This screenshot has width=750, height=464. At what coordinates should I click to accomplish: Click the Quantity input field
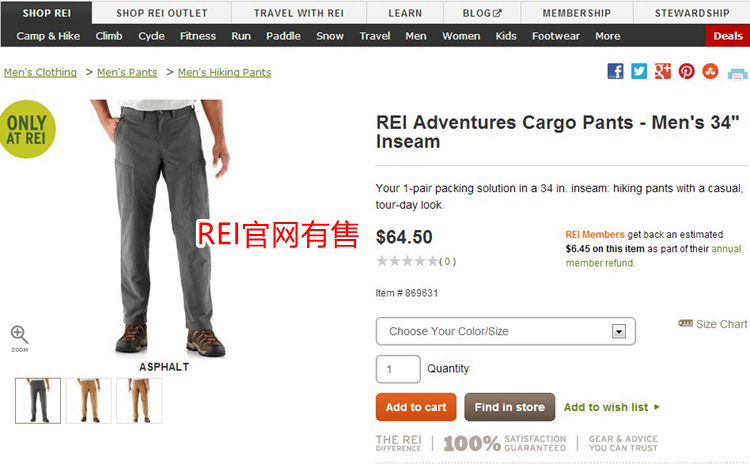click(x=398, y=369)
